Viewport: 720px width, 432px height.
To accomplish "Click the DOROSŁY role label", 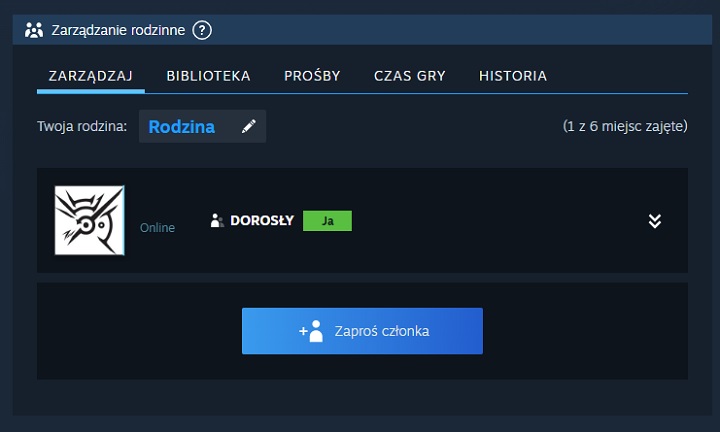I will pos(262,221).
